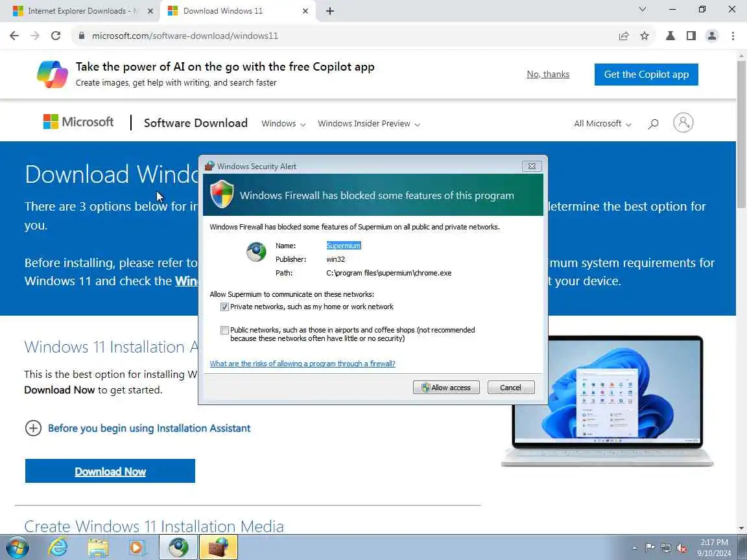This screenshot has height=560, width=747.
Task: Launch Internet Explorer from taskbar
Action: coord(58,548)
